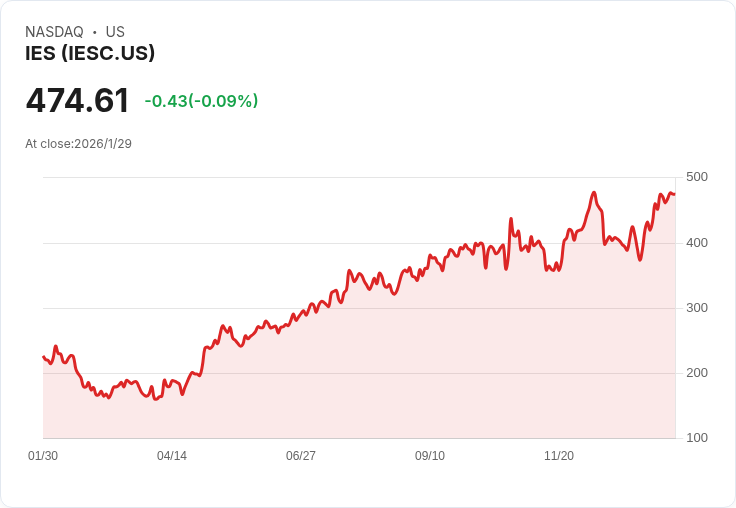Click the At close:2026/1/29 timestamp
The image size is (736, 508).
pyautogui.click(x=79, y=144)
